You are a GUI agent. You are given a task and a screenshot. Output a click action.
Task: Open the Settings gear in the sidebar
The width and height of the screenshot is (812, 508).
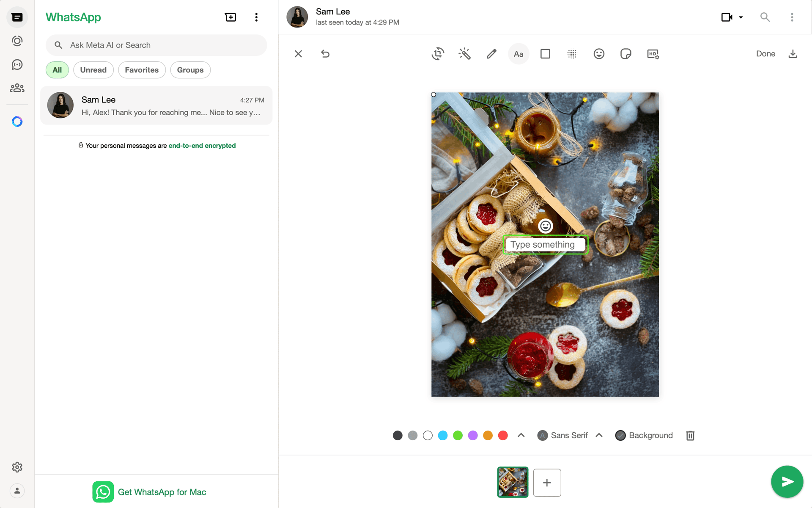(x=17, y=467)
